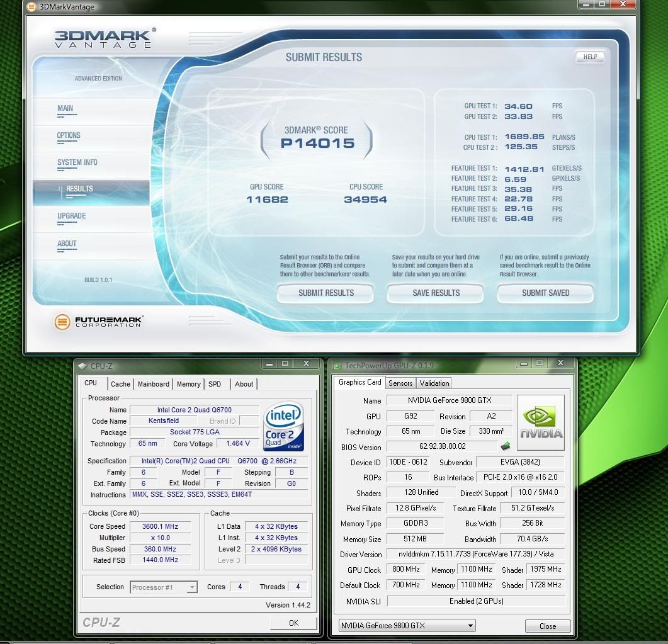Minimize the GPU-Z window
The height and width of the screenshot is (644, 668).
pos(524,363)
